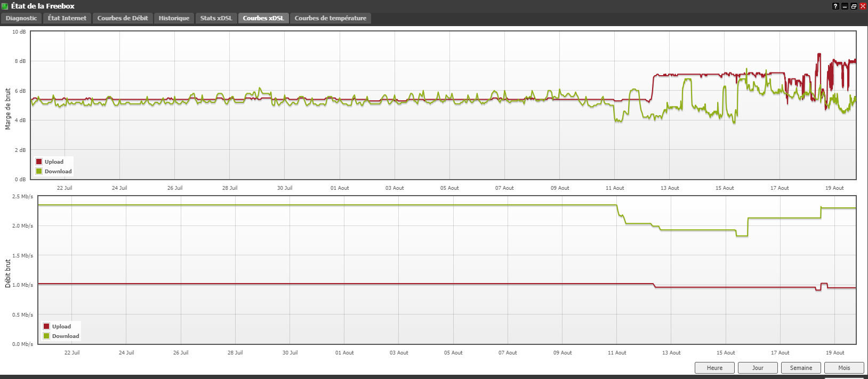
Task: Click the Débit brut axis title
Action: [8, 273]
